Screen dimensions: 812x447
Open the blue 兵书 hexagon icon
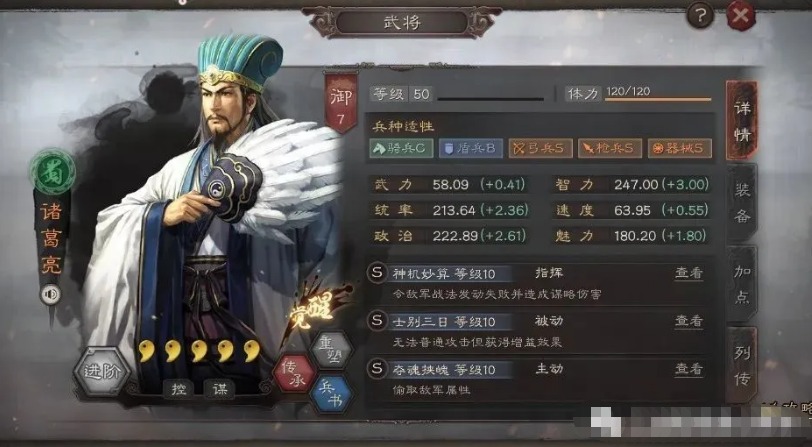331,394
